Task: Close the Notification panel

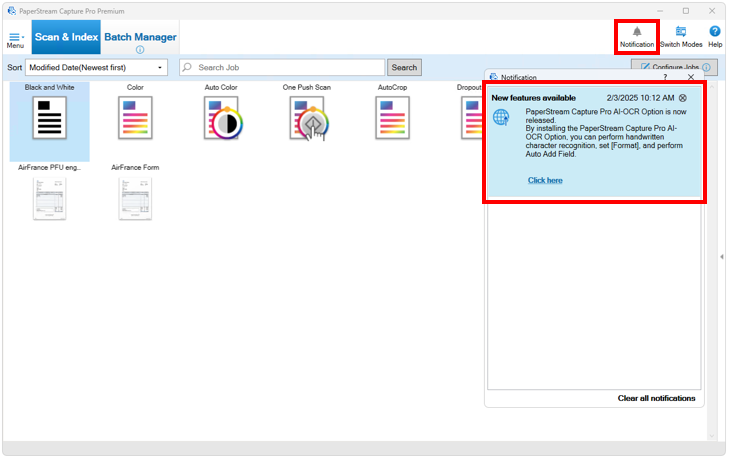Action: [691, 77]
